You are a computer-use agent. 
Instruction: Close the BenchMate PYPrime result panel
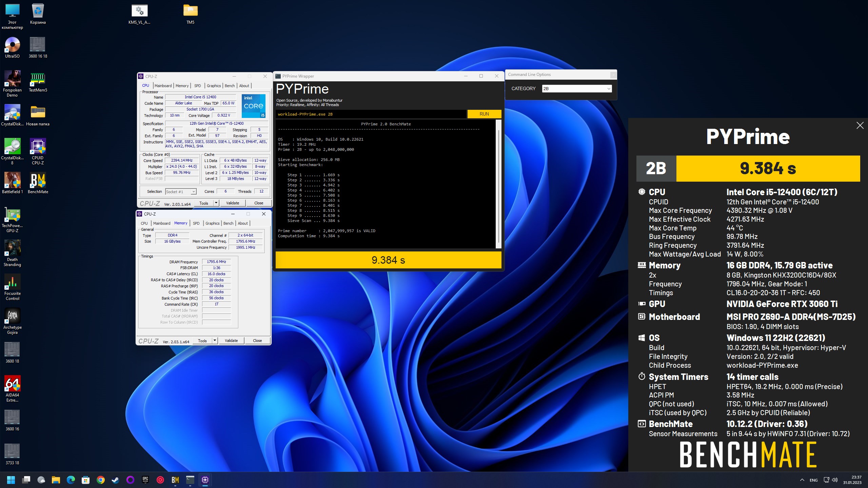point(860,125)
